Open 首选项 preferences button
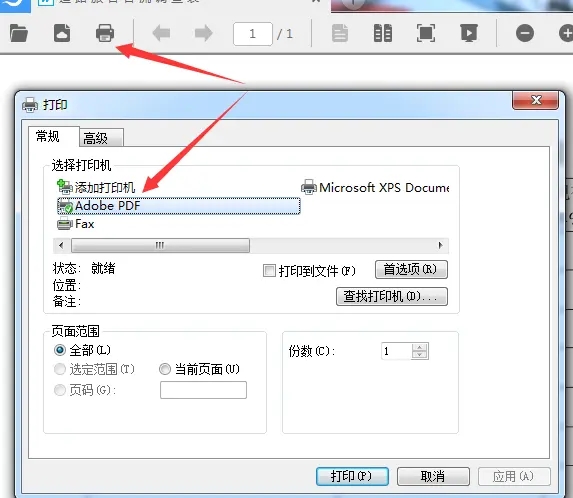This screenshot has height=498, width=573. click(x=411, y=270)
